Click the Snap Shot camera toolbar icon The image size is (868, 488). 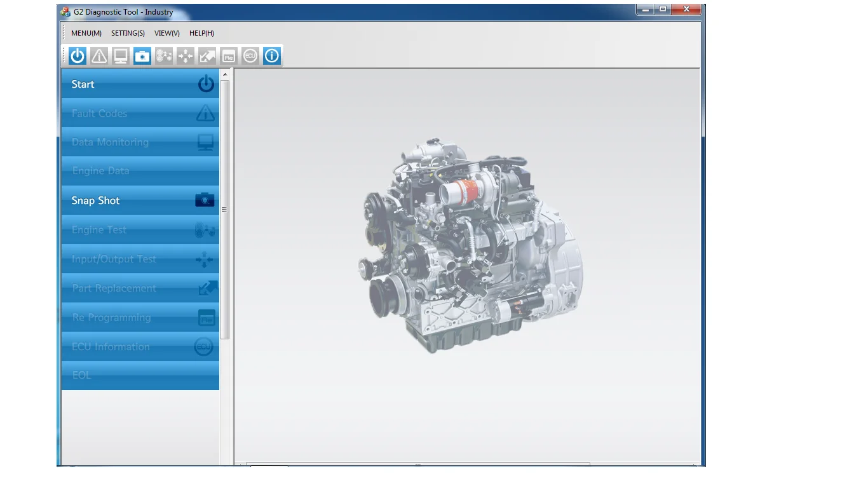coord(142,56)
